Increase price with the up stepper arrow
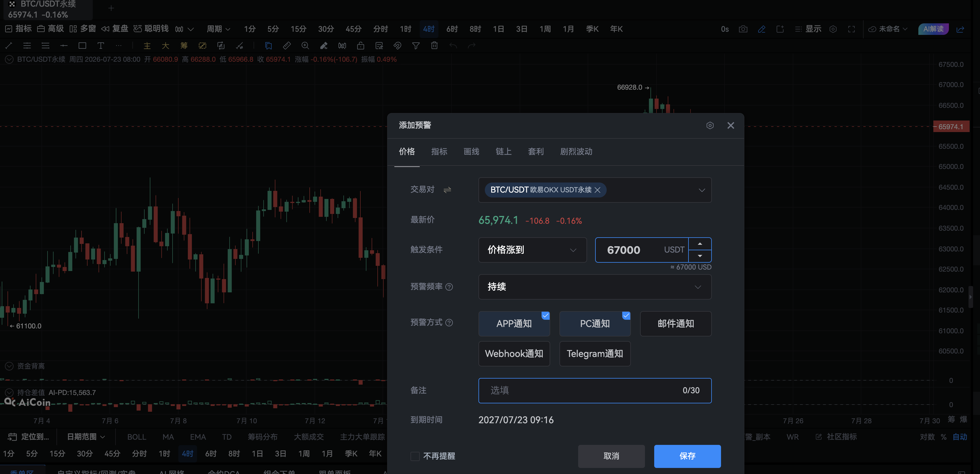The width and height of the screenshot is (980, 474). coord(700,244)
